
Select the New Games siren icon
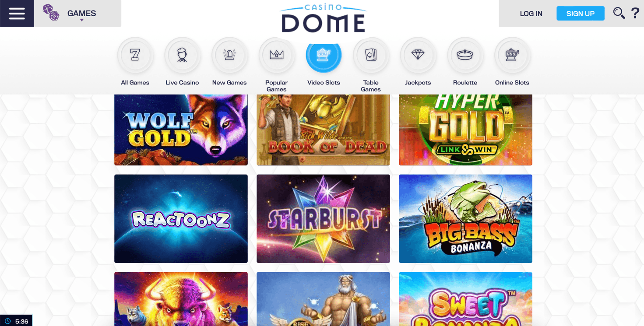click(x=229, y=55)
